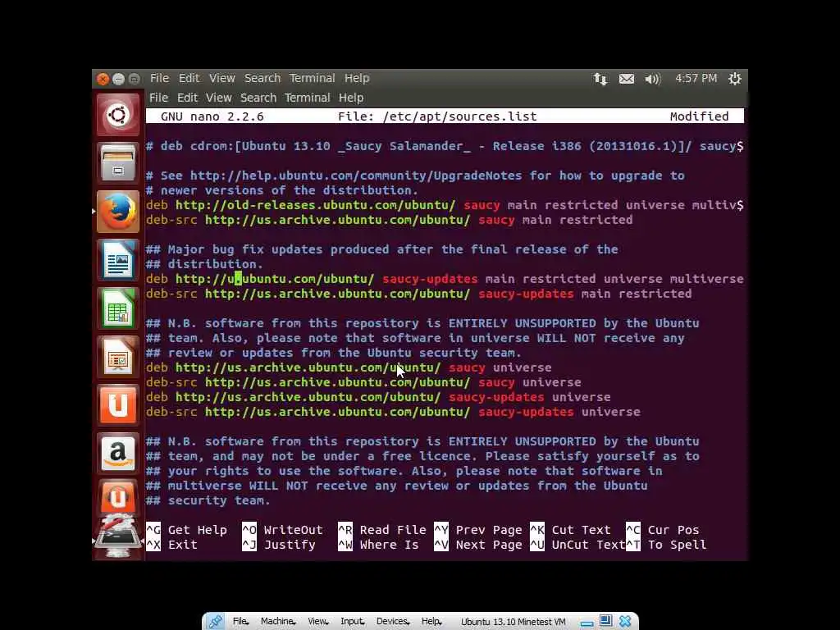Click '^Y Prev Page' nano shortcut

coord(478,530)
